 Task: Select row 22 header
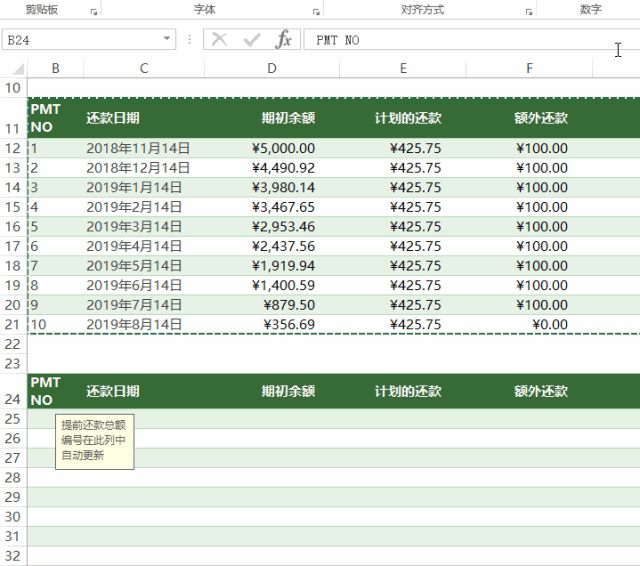pyautogui.click(x=13, y=344)
